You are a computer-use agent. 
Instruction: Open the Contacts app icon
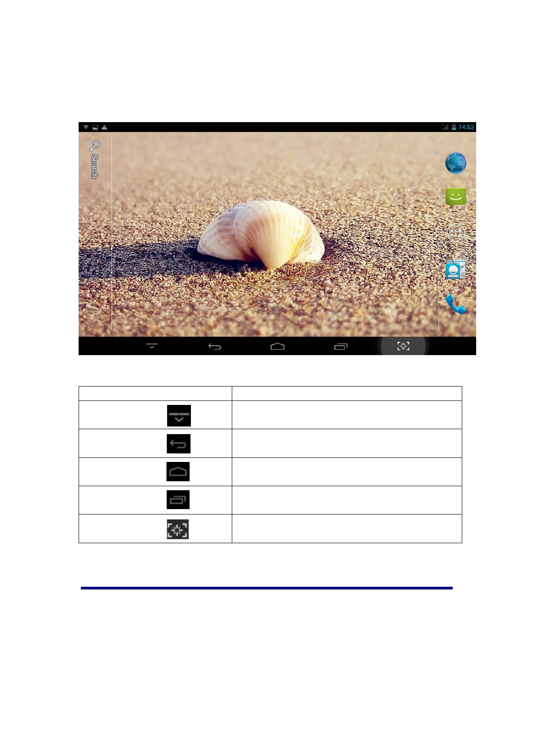coord(455,269)
